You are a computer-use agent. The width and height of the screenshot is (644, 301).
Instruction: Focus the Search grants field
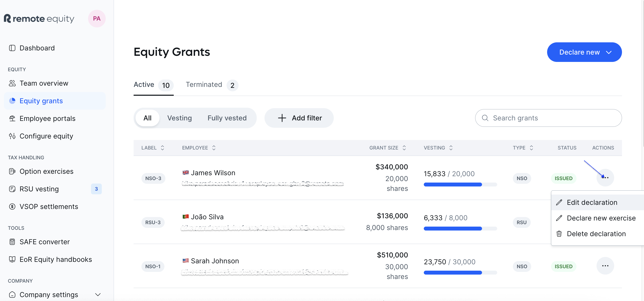(x=548, y=118)
